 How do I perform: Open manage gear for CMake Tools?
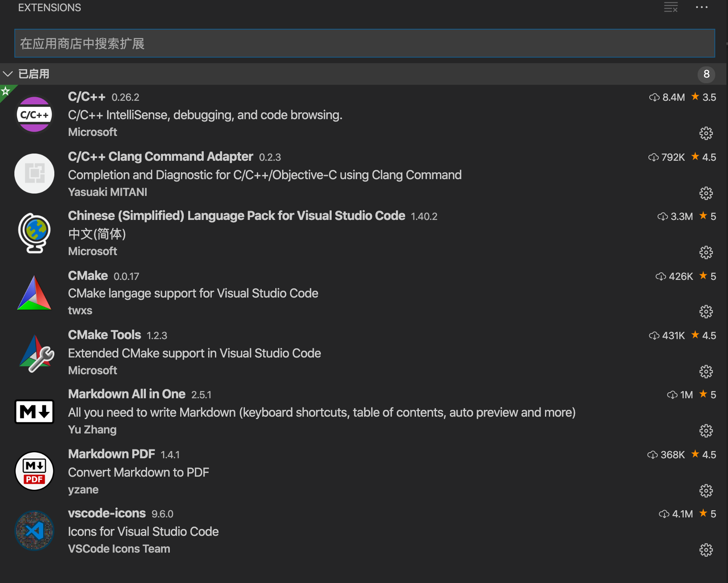tap(706, 371)
